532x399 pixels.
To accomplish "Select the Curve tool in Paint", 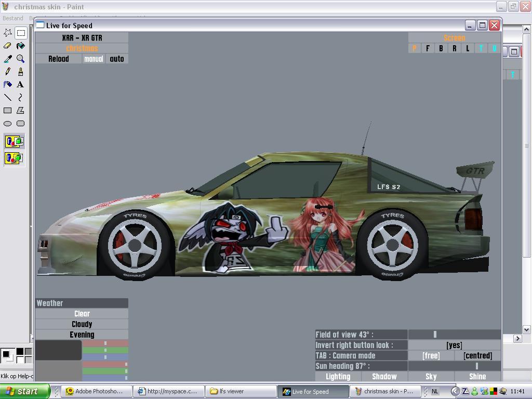I will click(x=21, y=97).
